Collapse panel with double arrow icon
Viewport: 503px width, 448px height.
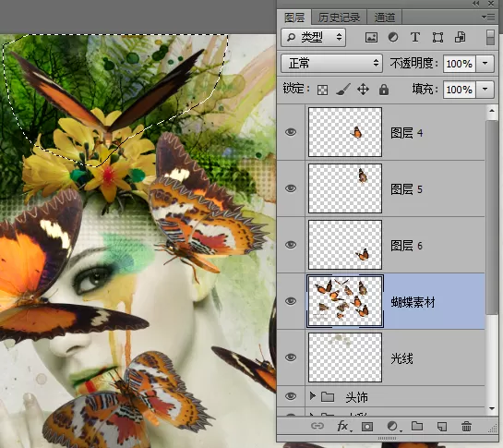click(x=475, y=3)
